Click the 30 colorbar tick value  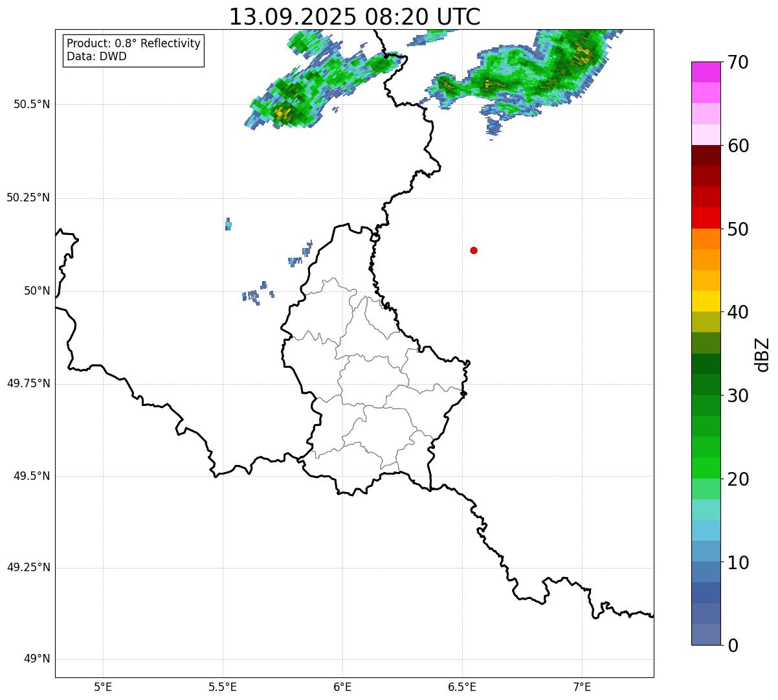pyautogui.click(x=738, y=396)
